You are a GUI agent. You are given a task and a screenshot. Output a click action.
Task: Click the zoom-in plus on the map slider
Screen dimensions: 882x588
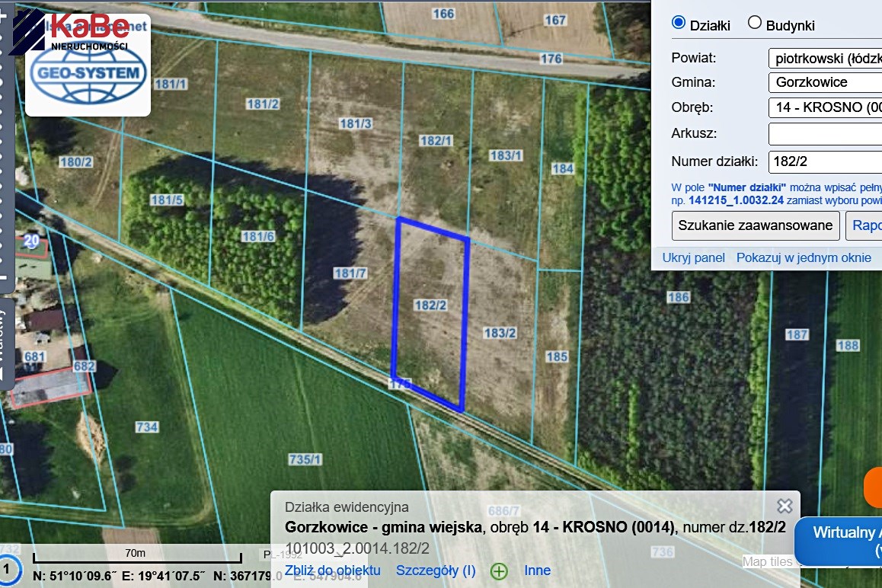(4, 15)
